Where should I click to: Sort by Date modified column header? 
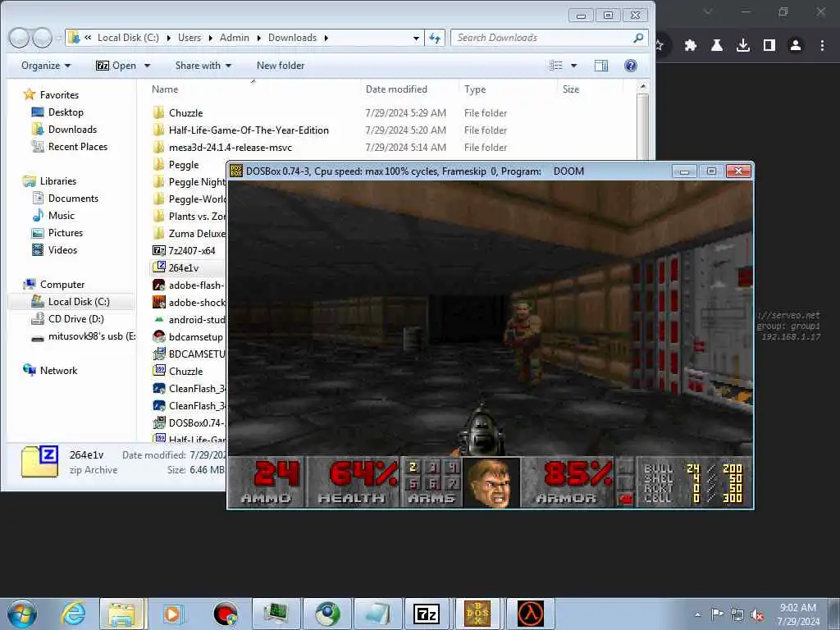410,89
